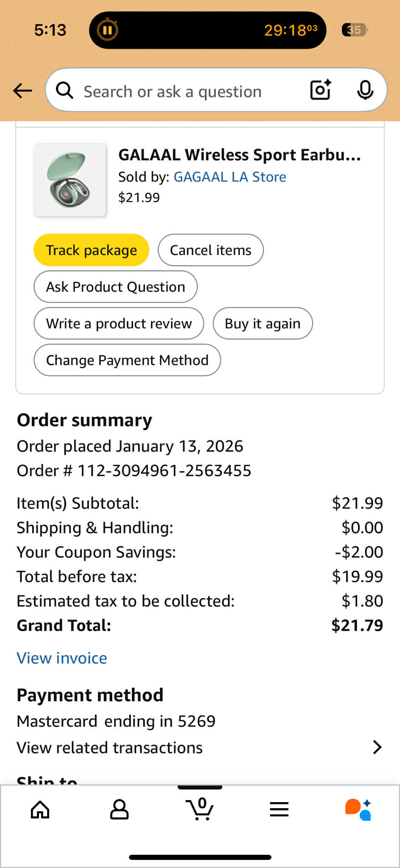Image resolution: width=400 pixels, height=868 pixels.
Task: Tap the camera lens search icon
Action: point(320,90)
